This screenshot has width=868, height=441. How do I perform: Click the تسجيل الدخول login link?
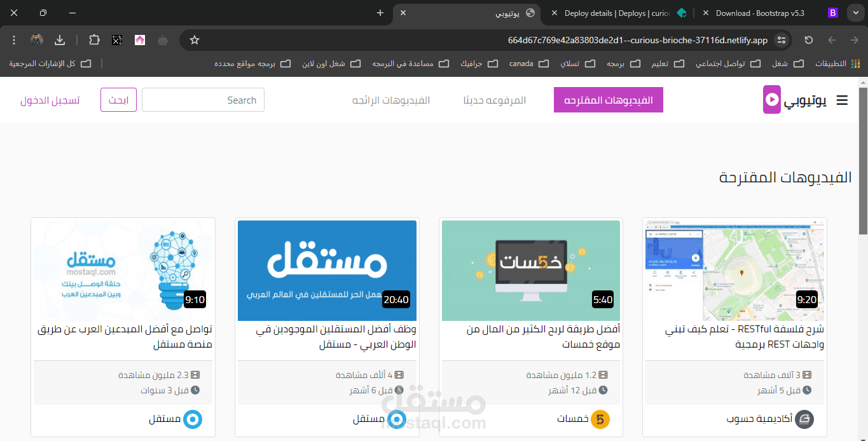[51, 100]
